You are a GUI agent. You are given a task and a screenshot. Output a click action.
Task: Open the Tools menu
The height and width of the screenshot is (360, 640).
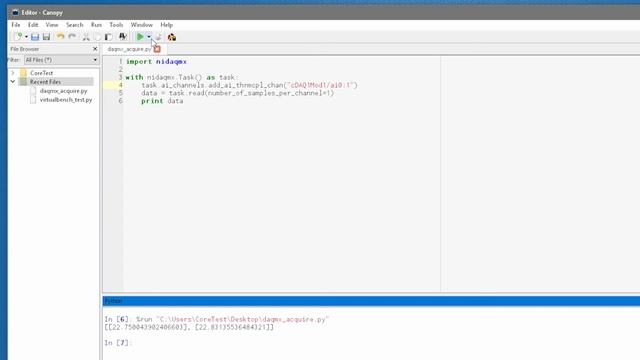click(x=116, y=25)
